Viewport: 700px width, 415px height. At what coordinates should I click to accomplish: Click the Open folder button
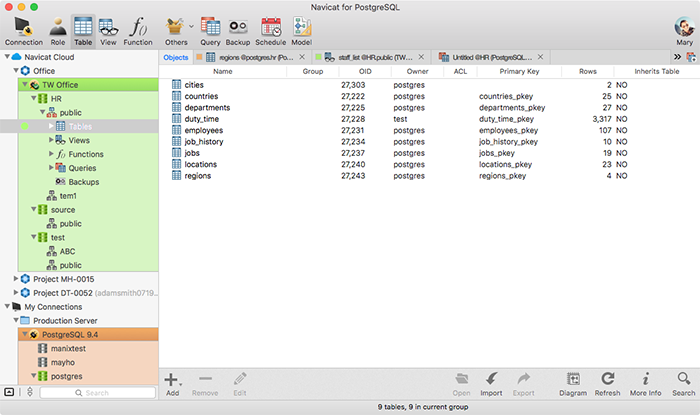[461, 384]
